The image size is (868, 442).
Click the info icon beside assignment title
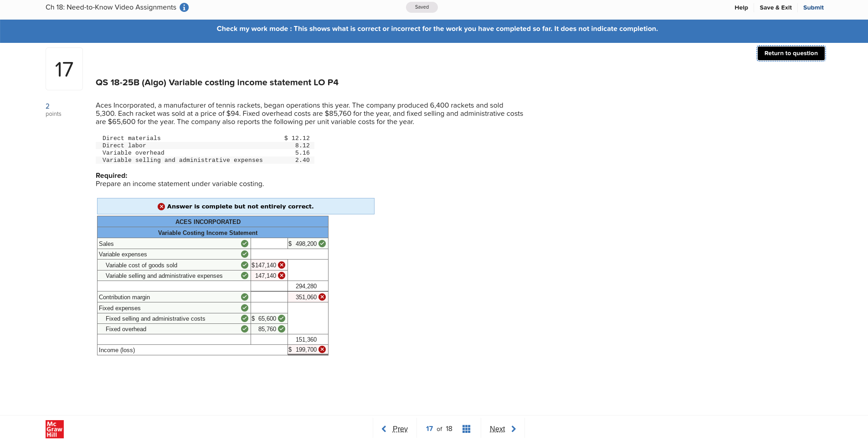(x=184, y=7)
